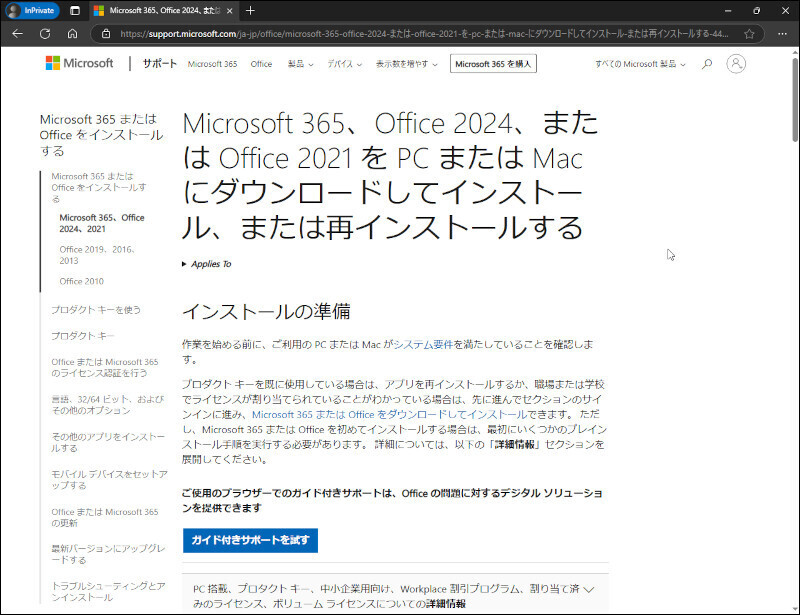The width and height of the screenshot is (800, 615).
Task: Open sidebar item プロダクト キーを使う
Action: point(96,310)
